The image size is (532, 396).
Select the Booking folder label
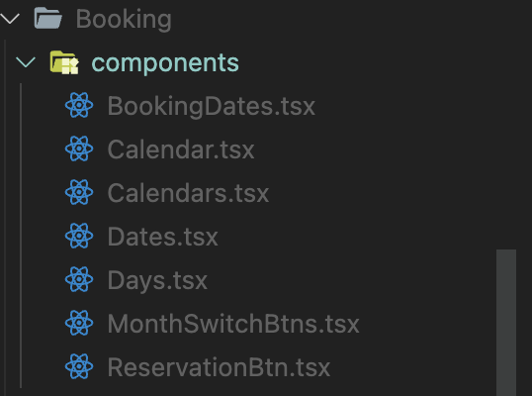click(x=124, y=19)
